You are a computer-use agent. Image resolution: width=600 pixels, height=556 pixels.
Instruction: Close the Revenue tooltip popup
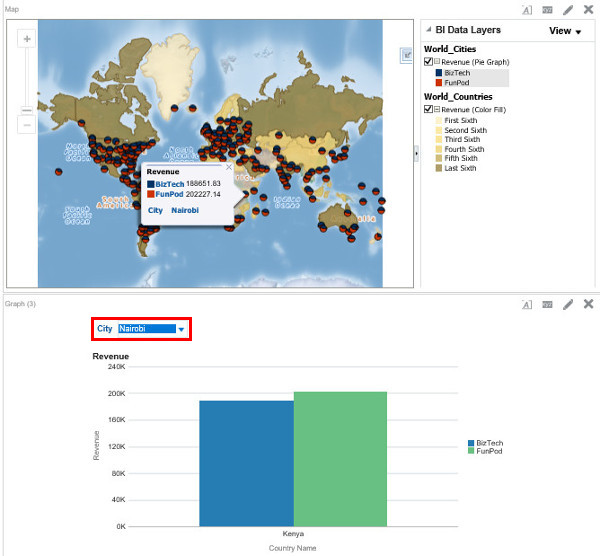click(229, 167)
